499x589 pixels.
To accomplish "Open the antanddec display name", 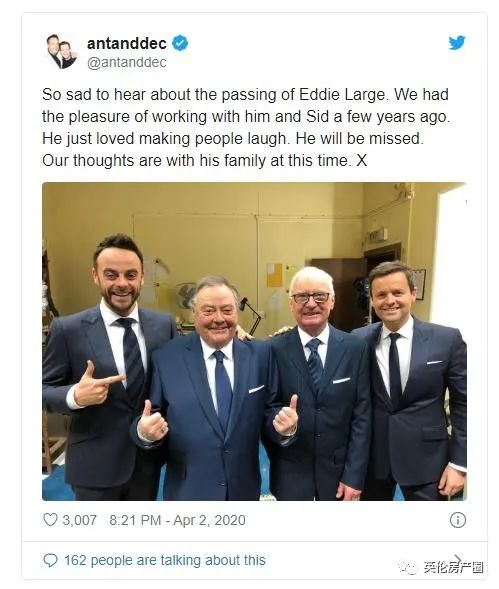I will pyautogui.click(x=127, y=44).
